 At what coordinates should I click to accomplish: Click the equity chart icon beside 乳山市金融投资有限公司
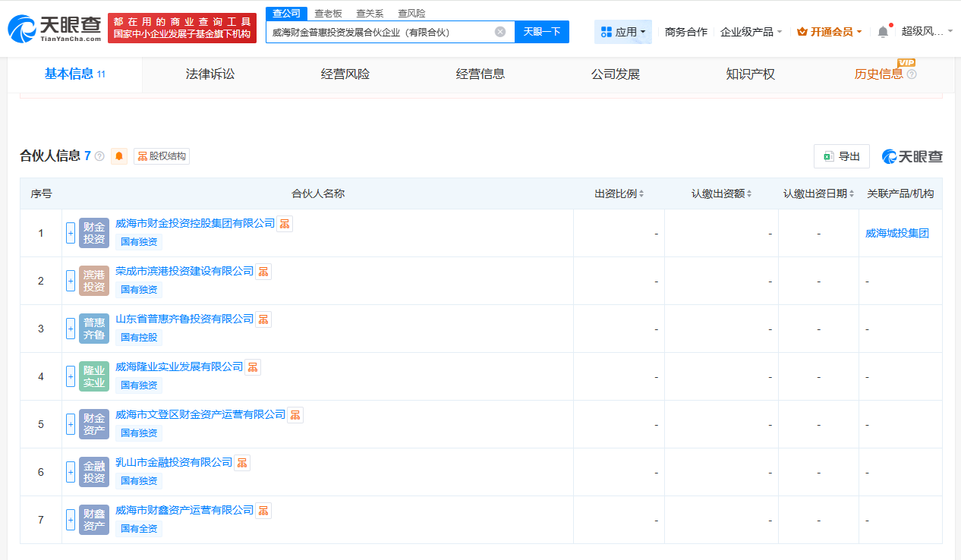tap(241, 462)
